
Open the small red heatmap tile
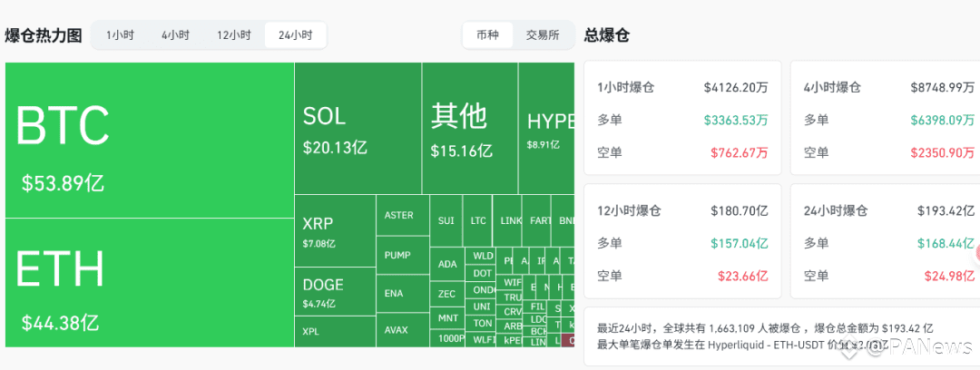coord(568,341)
